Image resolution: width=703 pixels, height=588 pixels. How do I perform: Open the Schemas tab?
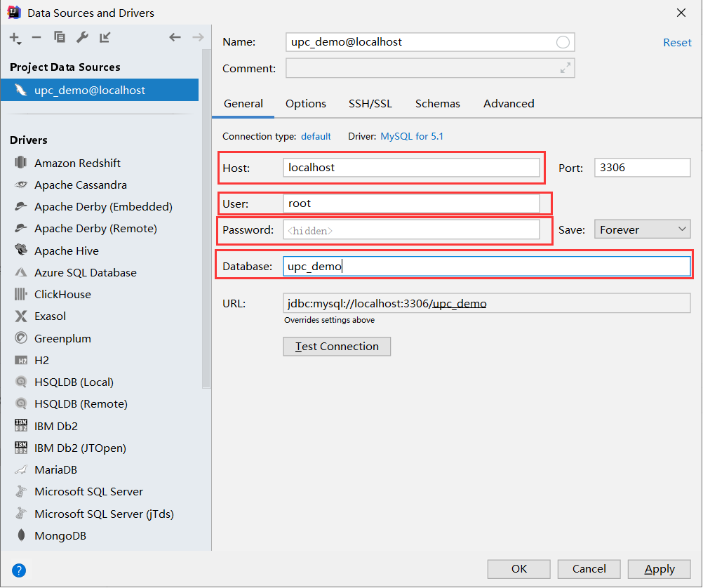click(x=438, y=104)
